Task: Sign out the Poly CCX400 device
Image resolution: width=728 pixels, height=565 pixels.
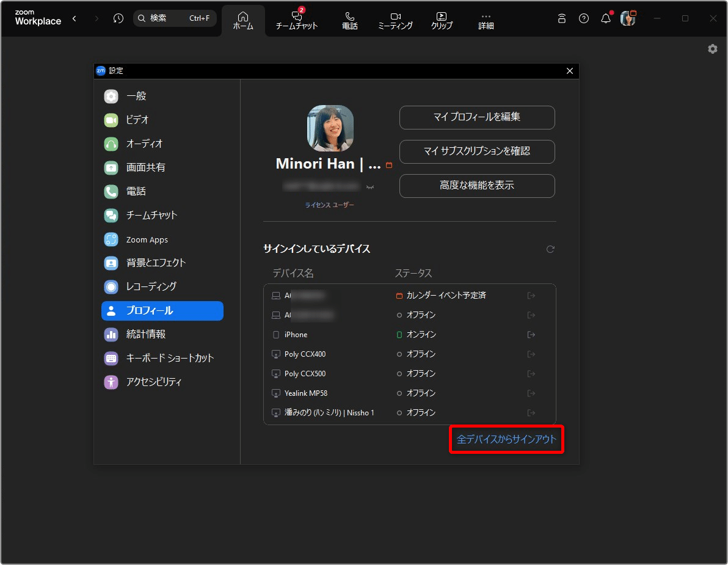Action: (x=531, y=354)
